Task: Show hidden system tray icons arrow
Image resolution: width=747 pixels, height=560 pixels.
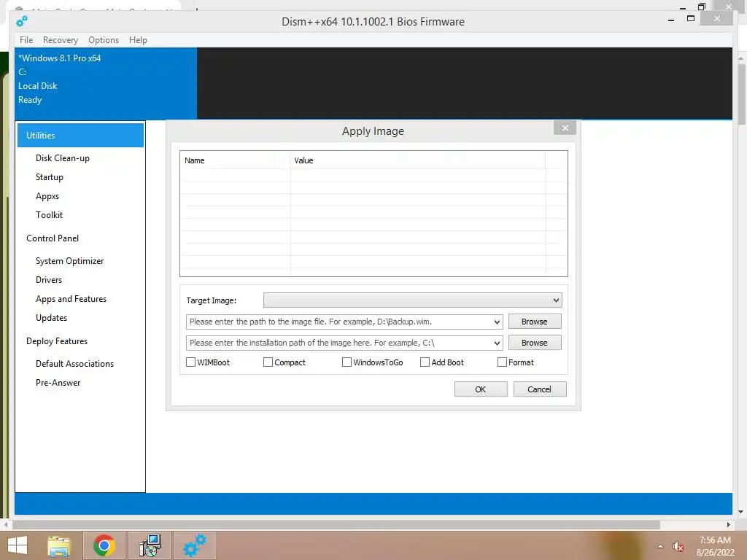Action: tap(660, 547)
